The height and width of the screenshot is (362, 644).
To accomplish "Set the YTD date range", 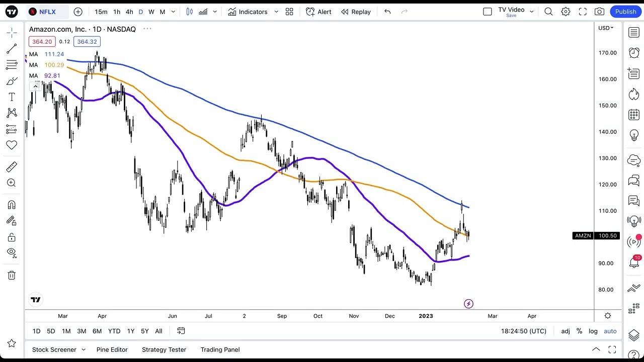I will click(114, 331).
